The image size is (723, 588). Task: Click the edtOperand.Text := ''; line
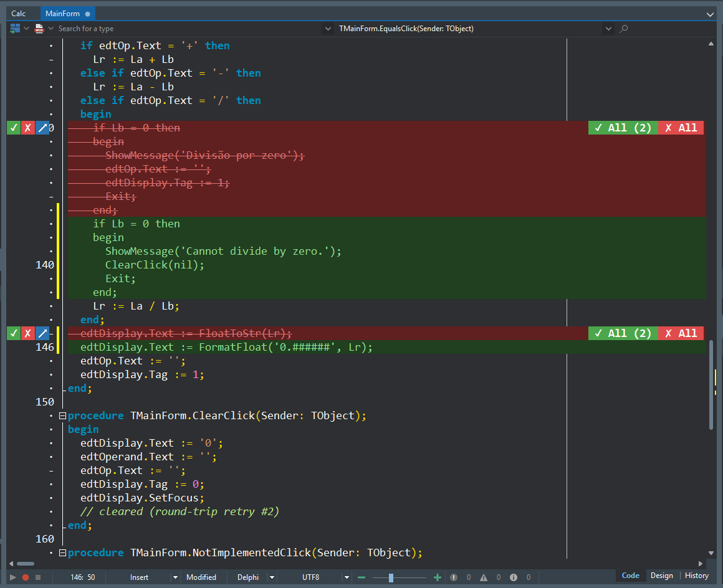tap(148, 457)
